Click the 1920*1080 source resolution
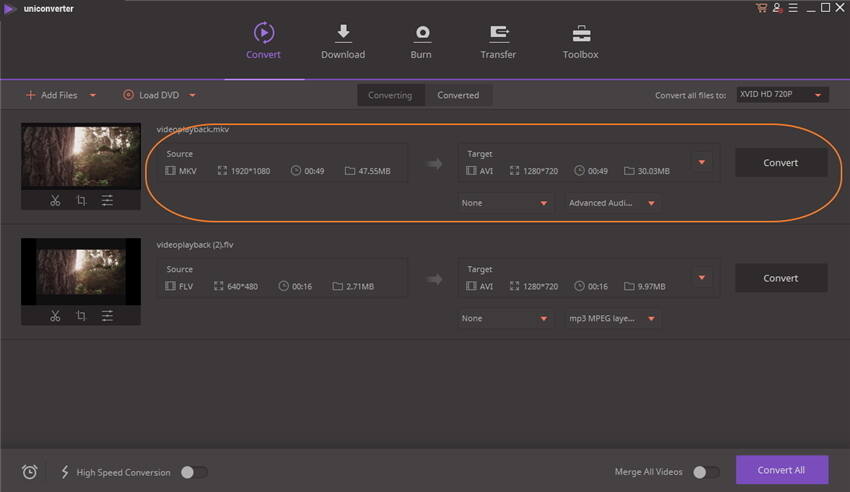 pyautogui.click(x=250, y=171)
